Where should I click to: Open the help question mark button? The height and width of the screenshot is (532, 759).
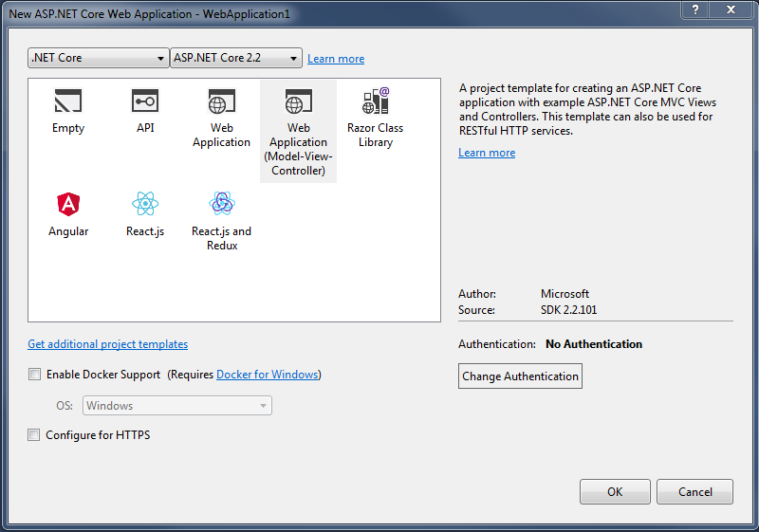(x=694, y=9)
